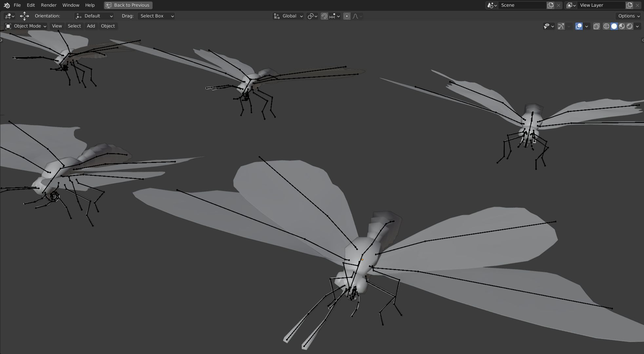Toggle X-ray mode
Screen dimensions: 644x354
pos(596,26)
